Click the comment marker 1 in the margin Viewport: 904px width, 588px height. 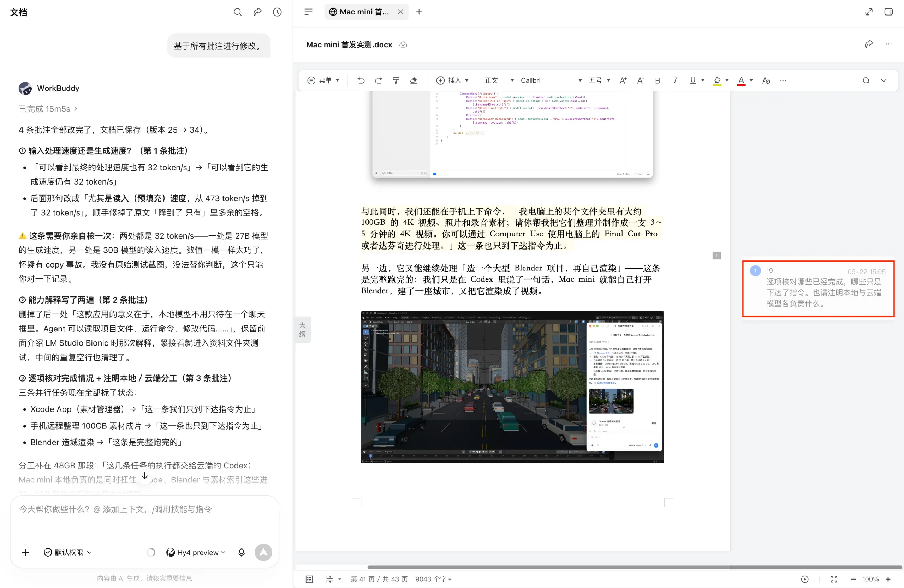716,256
